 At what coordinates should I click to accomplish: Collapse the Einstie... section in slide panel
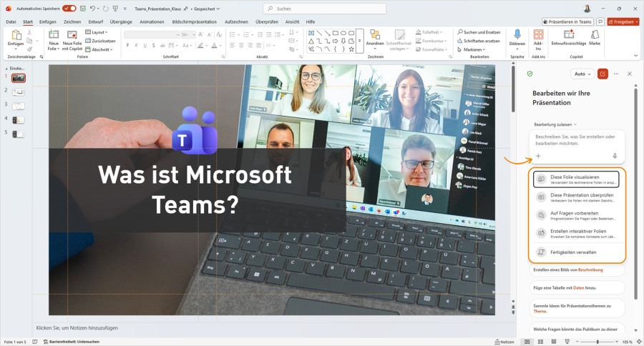(6, 69)
